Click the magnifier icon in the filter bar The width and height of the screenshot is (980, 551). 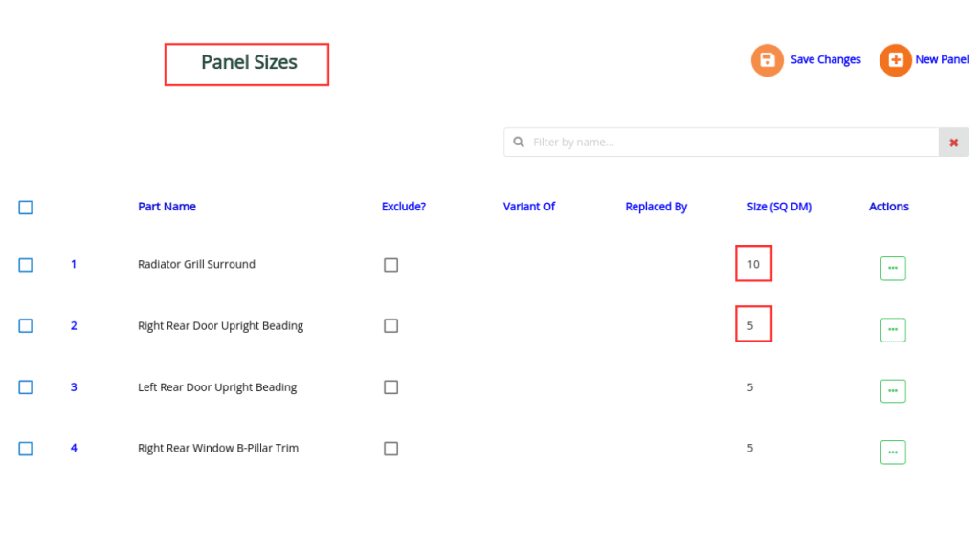click(x=520, y=142)
